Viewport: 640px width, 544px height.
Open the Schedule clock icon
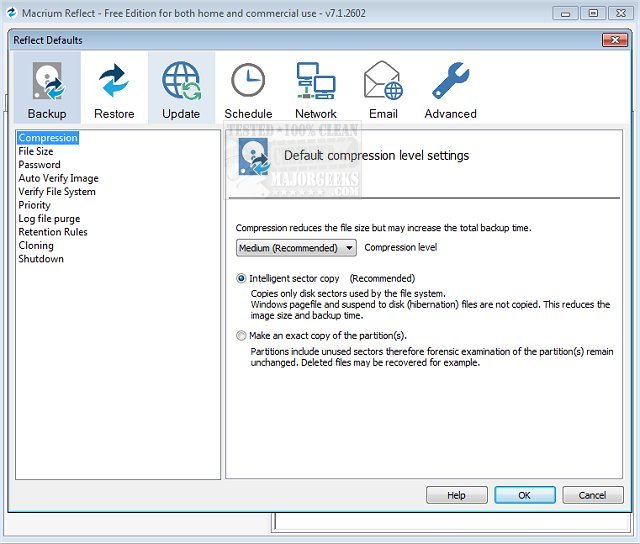click(x=248, y=87)
